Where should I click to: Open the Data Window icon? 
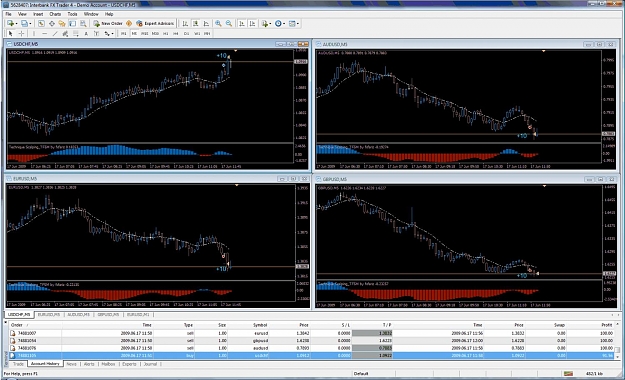[52, 24]
